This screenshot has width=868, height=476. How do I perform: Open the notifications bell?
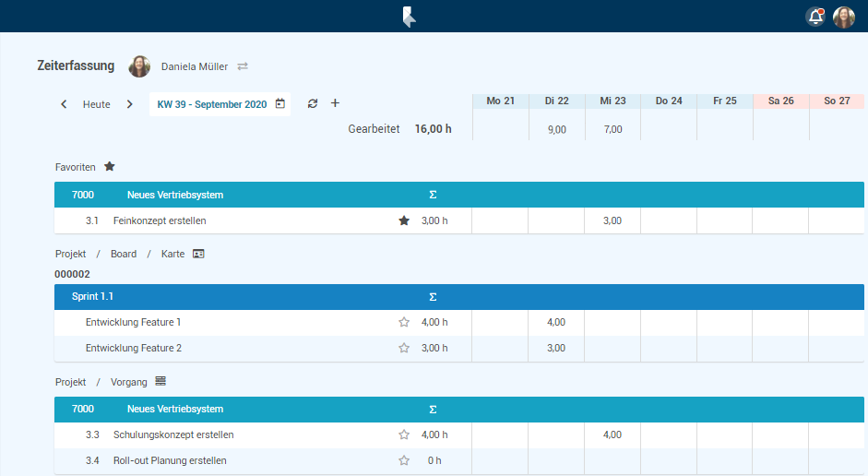click(x=815, y=17)
